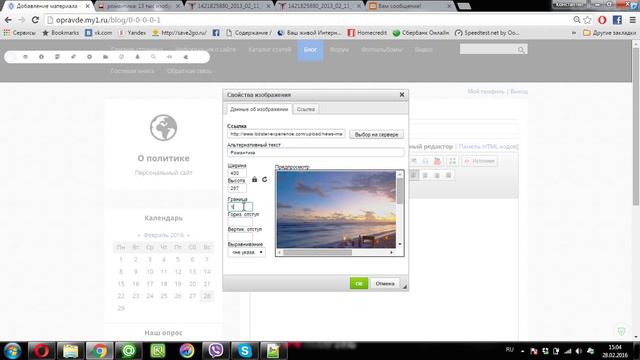This screenshot has height=360, width=640.
Task: Click the horizontal offset input field
Action: (x=240, y=221)
